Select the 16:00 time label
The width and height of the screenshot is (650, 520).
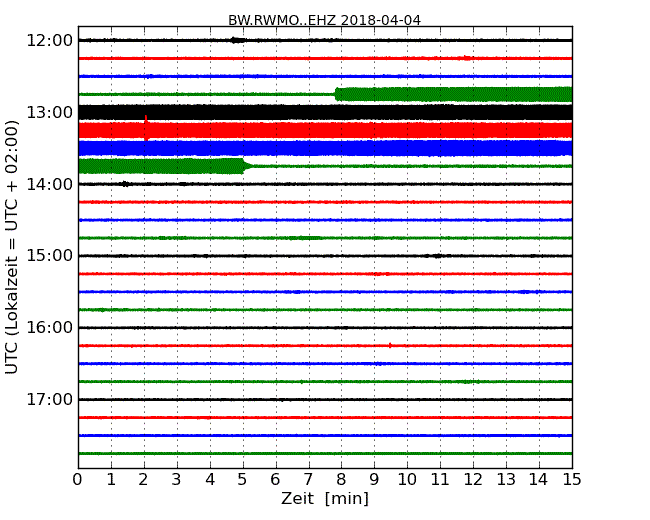pyautogui.click(x=50, y=328)
